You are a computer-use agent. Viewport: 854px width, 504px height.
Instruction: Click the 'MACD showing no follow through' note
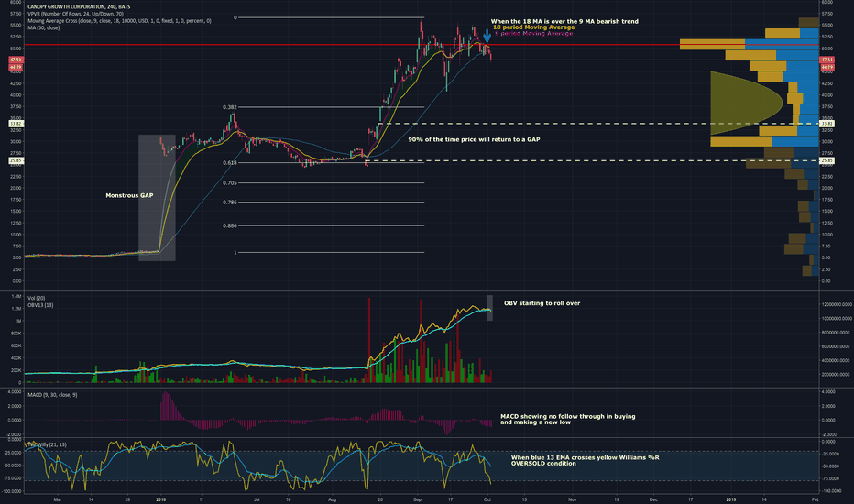[x=567, y=419]
